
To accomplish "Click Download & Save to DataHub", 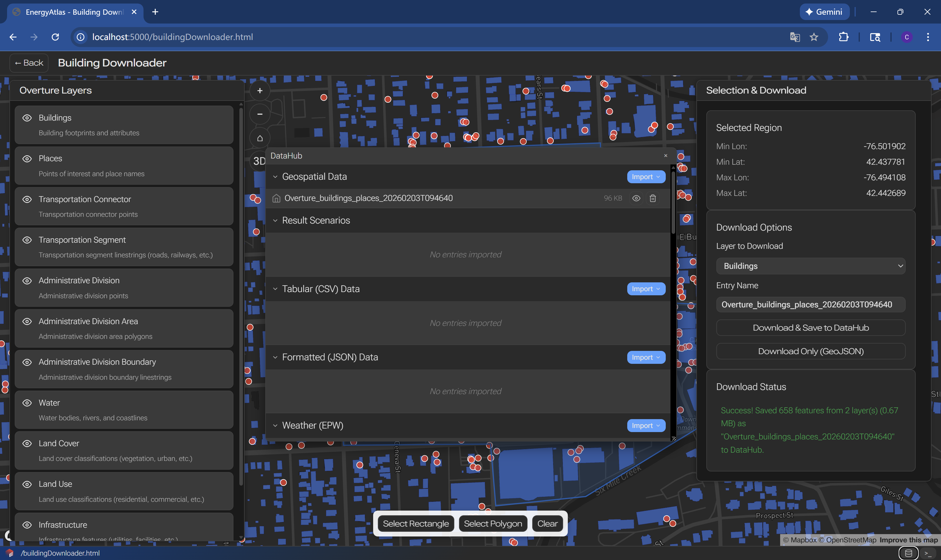I will [810, 328].
